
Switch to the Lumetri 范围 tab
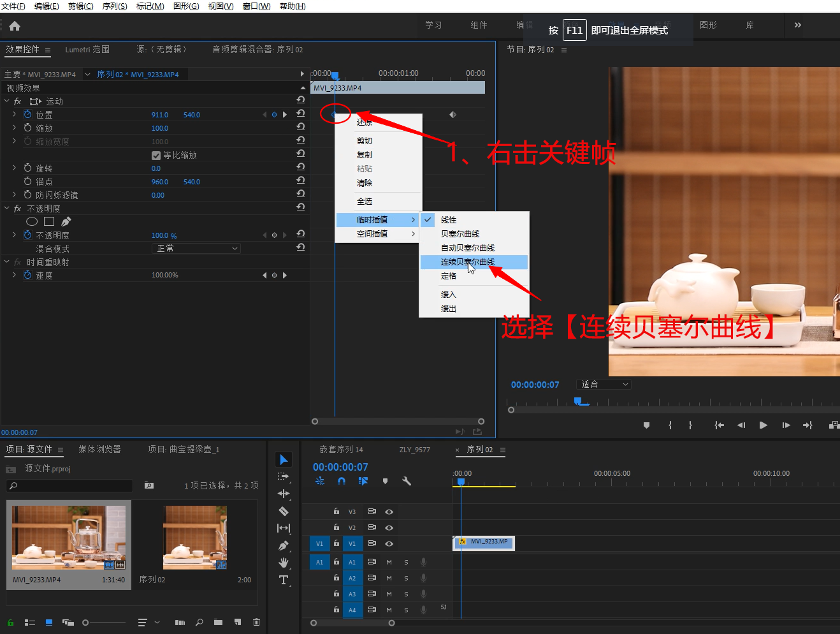point(87,49)
